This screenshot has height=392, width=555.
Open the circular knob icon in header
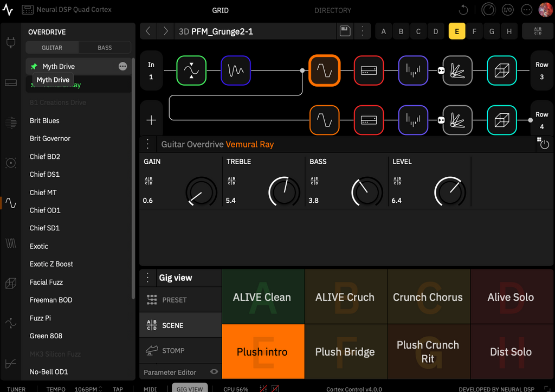pos(488,10)
